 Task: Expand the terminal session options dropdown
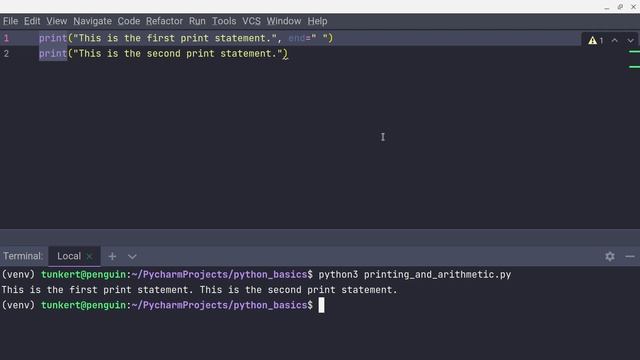coord(132,257)
